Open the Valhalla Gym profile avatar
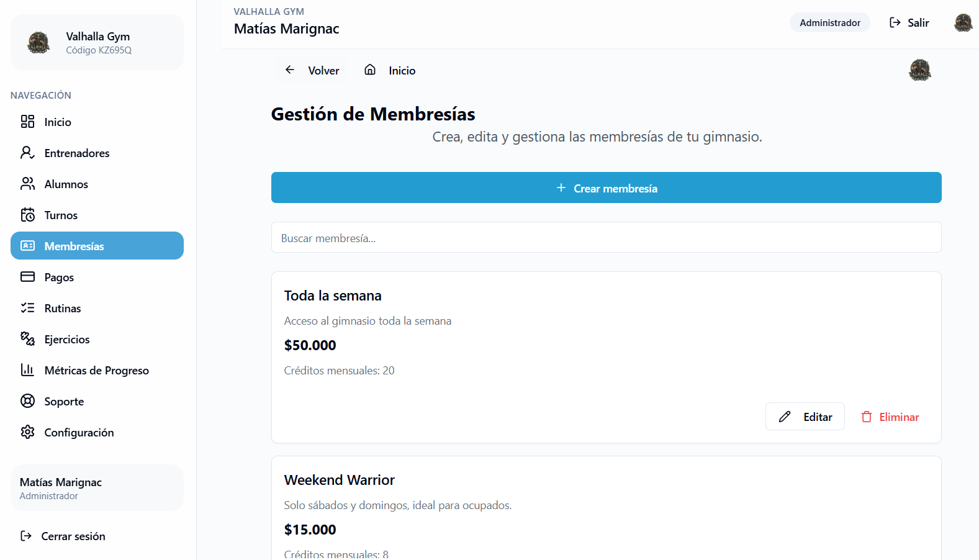This screenshot has width=979, height=560. [38, 42]
